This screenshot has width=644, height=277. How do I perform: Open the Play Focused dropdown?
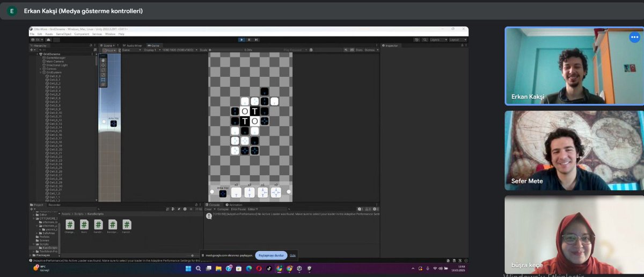[295, 50]
